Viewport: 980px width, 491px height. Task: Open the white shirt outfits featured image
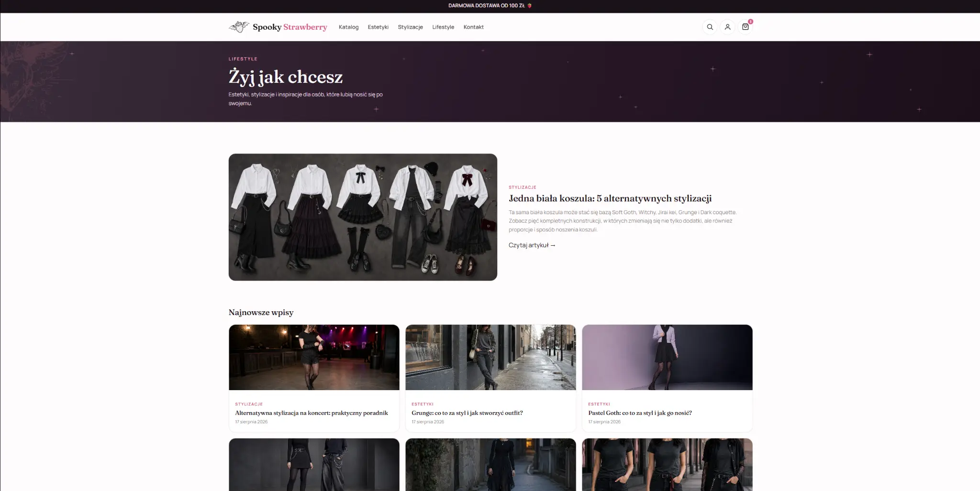pyautogui.click(x=363, y=217)
